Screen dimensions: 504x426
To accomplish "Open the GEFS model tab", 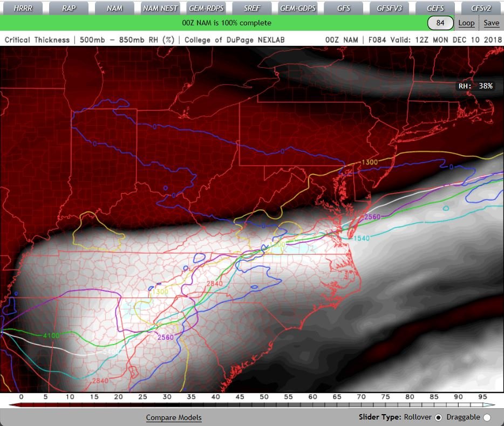I will (x=435, y=8).
